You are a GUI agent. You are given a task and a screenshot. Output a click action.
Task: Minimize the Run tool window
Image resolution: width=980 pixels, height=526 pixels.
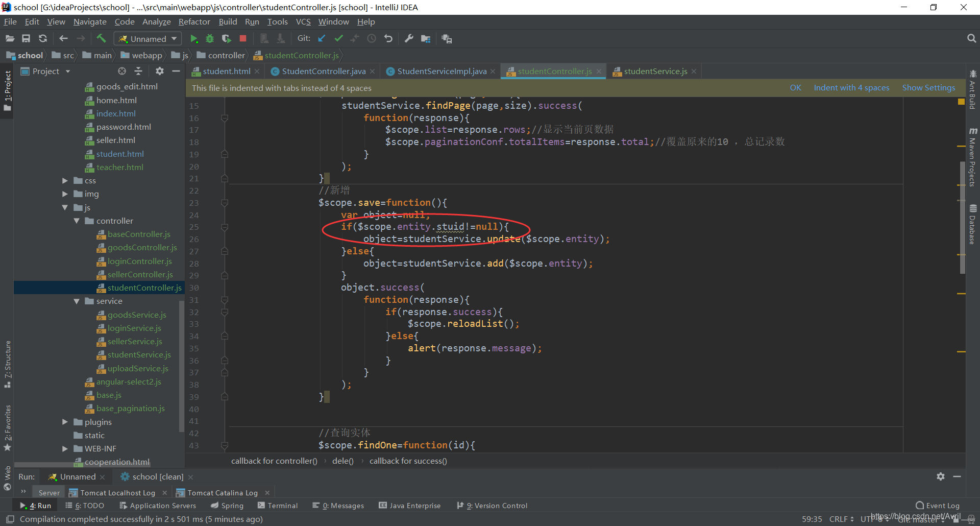957,476
